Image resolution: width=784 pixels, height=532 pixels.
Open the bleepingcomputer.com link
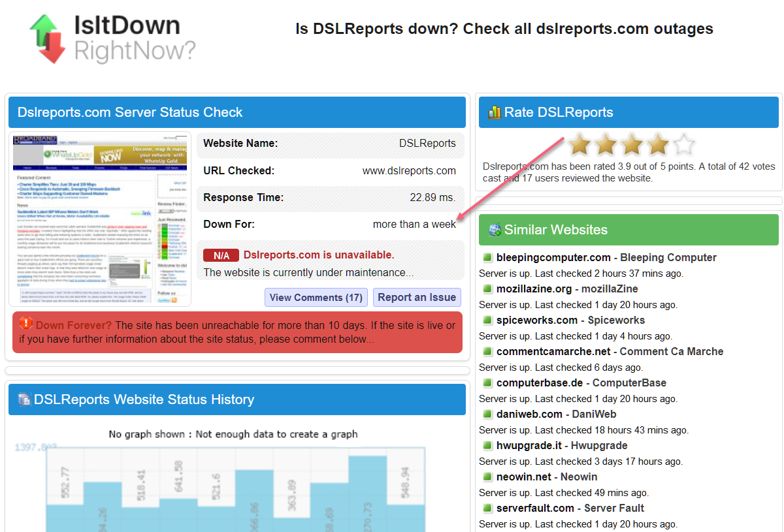(553, 257)
